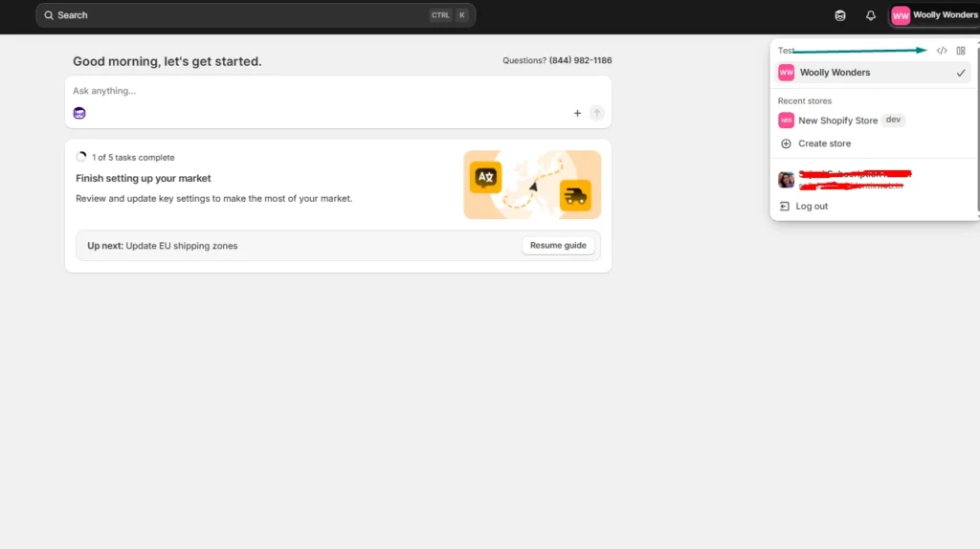Focus the Search bar
Viewport: 980px width, 549px height.
pyautogui.click(x=255, y=15)
